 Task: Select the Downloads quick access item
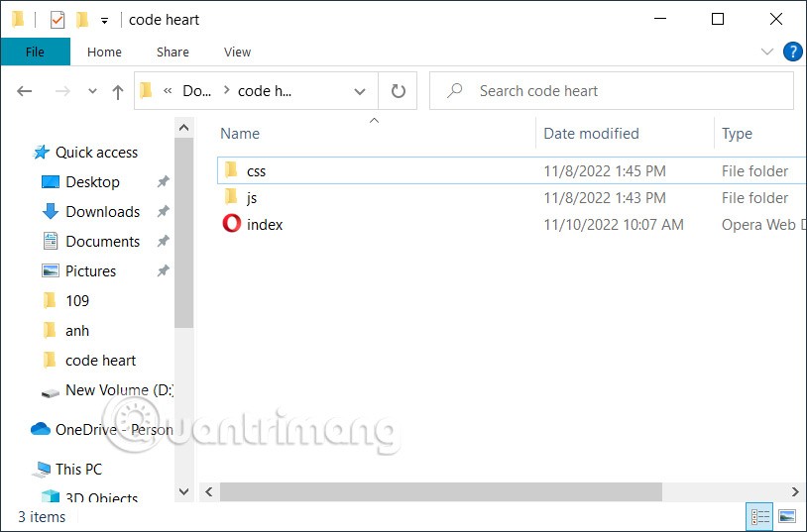click(x=102, y=211)
